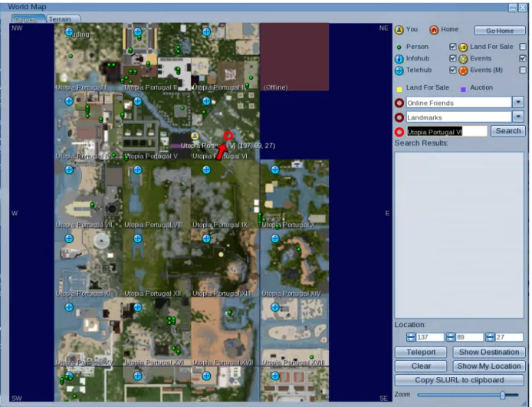Click the Infohub legend icon
532x407 pixels.
coord(399,59)
